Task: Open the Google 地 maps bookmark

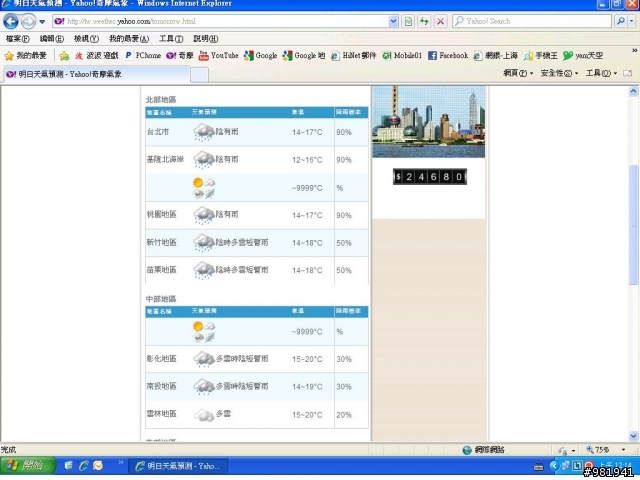Action: (304, 56)
